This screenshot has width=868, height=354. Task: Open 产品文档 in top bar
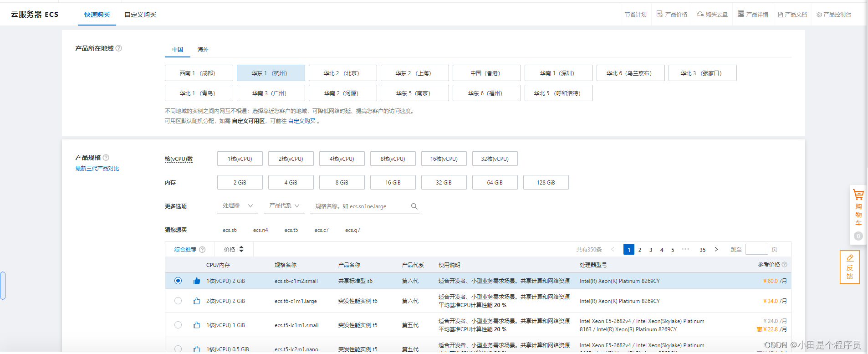[x=792, y=14]
